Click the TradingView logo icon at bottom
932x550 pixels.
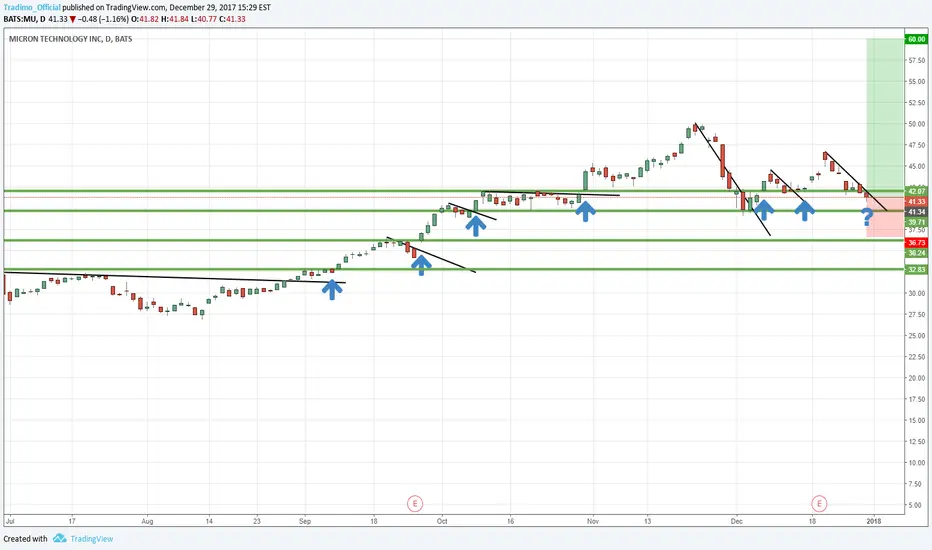[59, 538]
